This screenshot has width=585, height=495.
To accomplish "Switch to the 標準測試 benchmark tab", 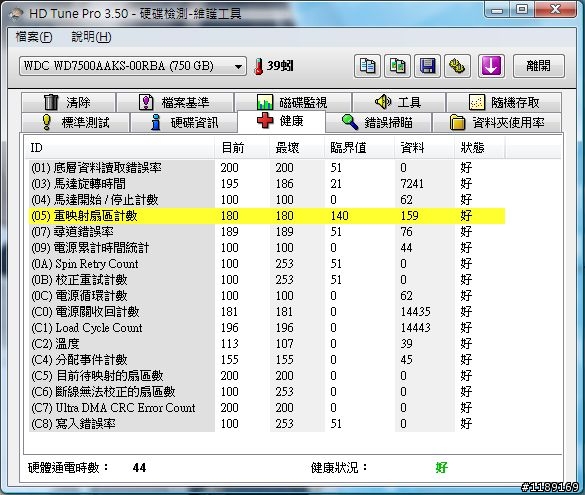I will click(x=75, y=122).
